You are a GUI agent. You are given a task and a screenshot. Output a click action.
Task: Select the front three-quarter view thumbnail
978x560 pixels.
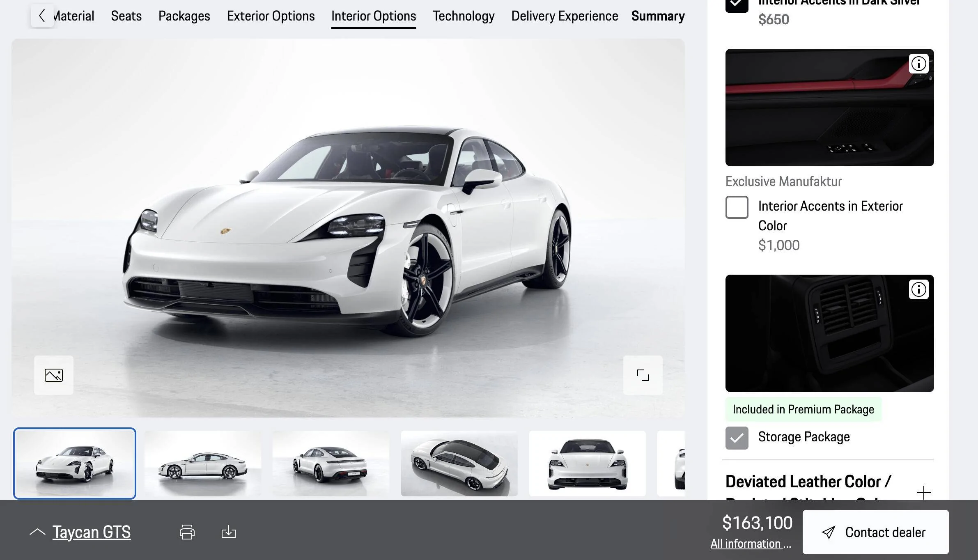(75, 464)
